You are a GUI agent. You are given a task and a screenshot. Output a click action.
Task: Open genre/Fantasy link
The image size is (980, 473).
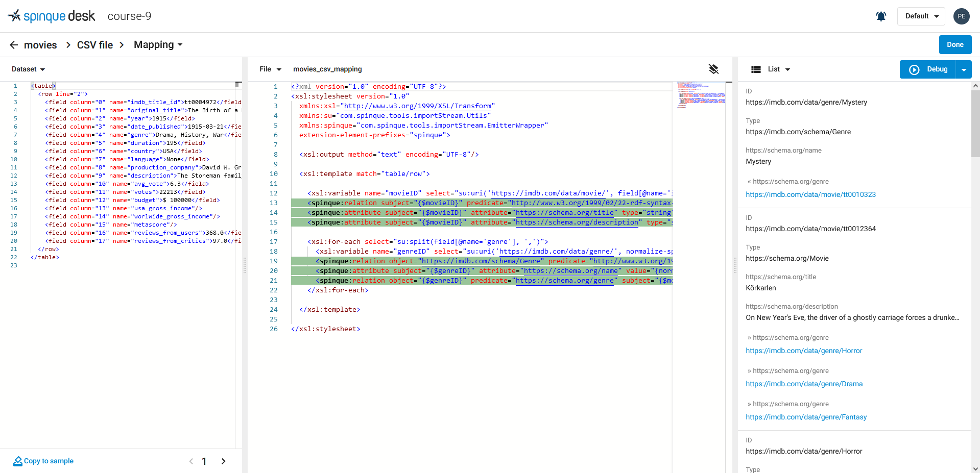point(806,417)
